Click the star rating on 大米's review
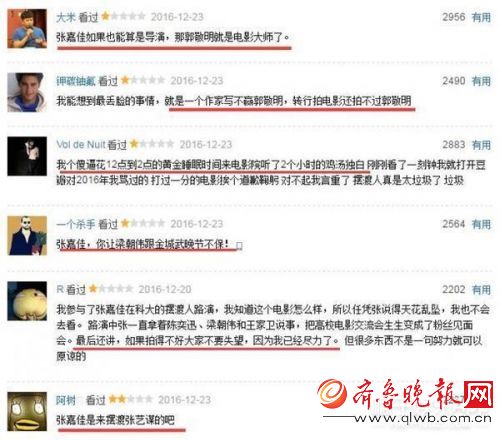500x441 pixels. coord(123,16)
